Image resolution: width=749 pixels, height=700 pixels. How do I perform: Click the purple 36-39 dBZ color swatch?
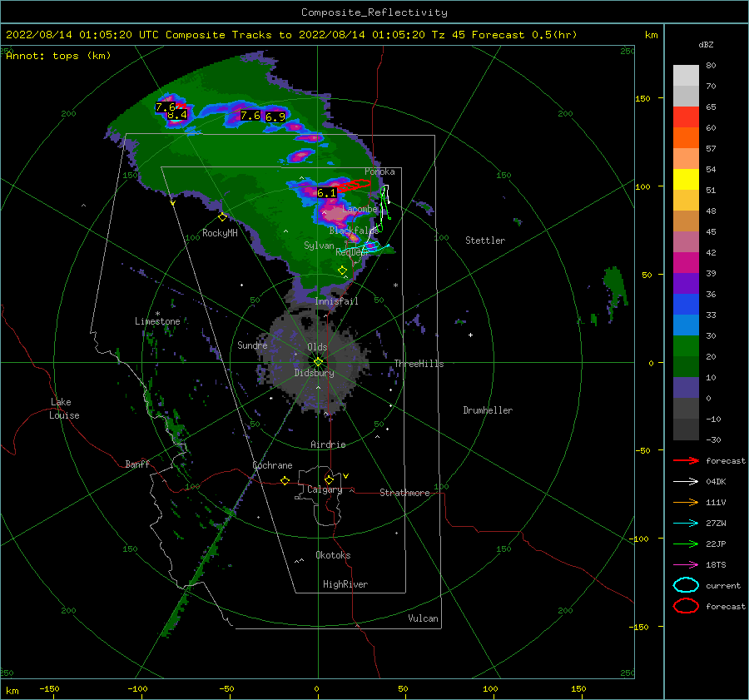686,284
